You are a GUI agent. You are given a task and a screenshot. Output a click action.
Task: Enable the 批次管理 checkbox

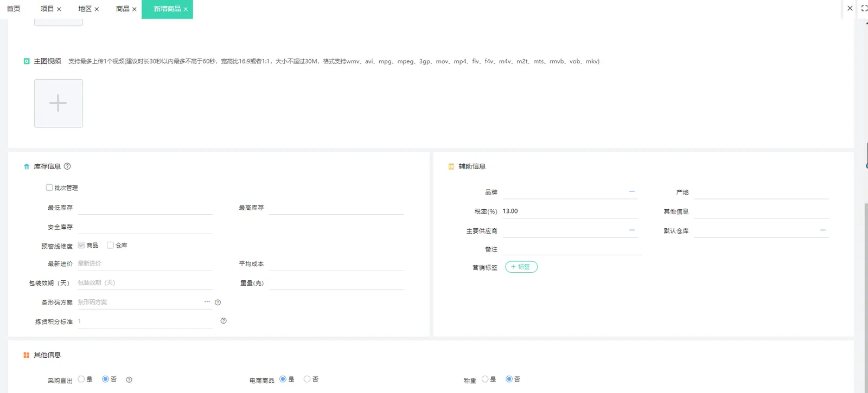click(x=49, y=188)
